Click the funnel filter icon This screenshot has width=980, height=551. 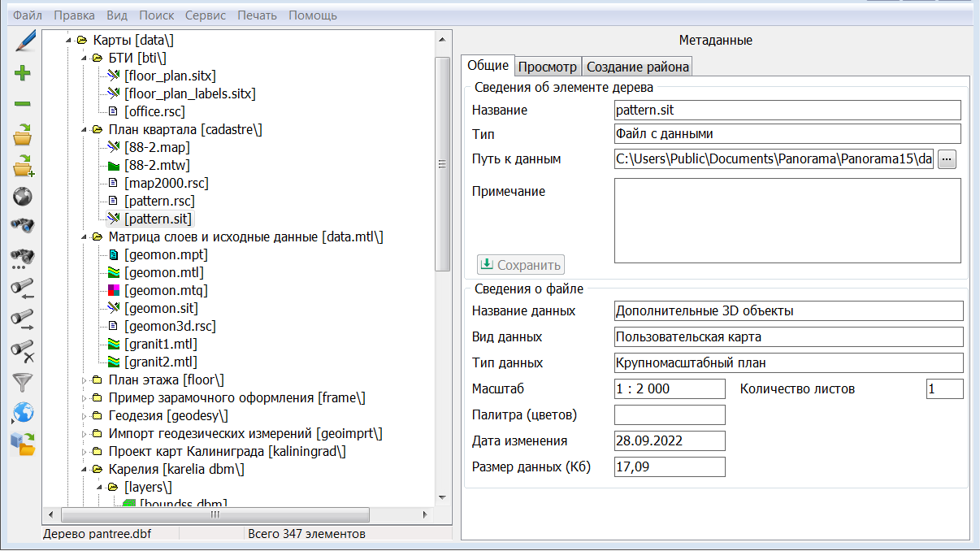tap(23, 381)
